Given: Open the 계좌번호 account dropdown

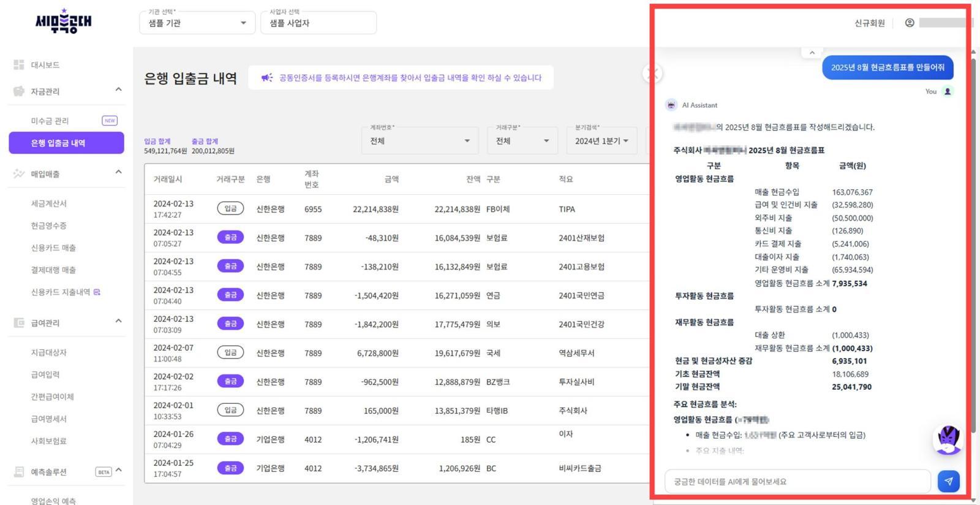Looking at the screenshot, I should click(420, 141).
